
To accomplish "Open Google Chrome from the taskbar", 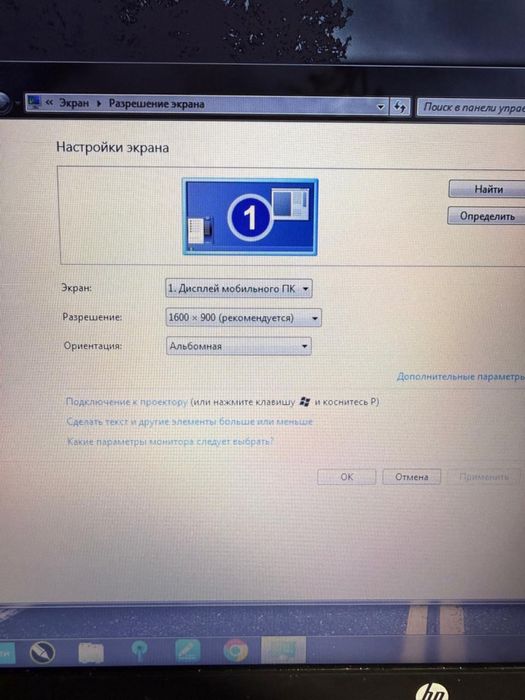I will coord(235,650).
